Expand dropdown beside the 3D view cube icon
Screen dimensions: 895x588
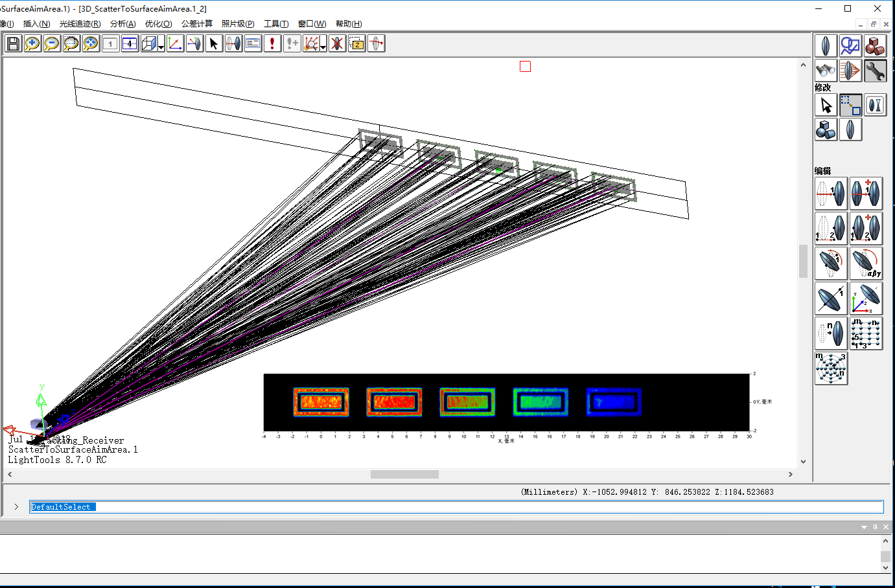click(159, 47)
